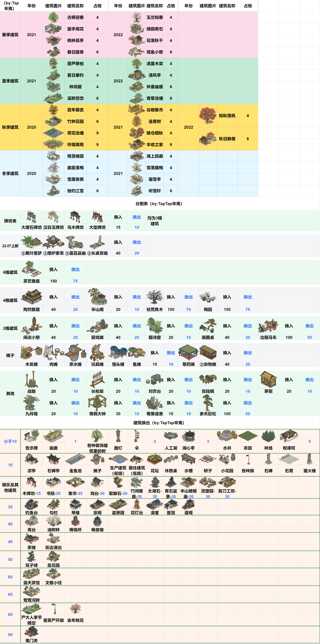The width and height of the screenshot is (320, 644).
Task: Click the 4格建筑 row label
Action: pyautogui.click(x=10, y=300)
